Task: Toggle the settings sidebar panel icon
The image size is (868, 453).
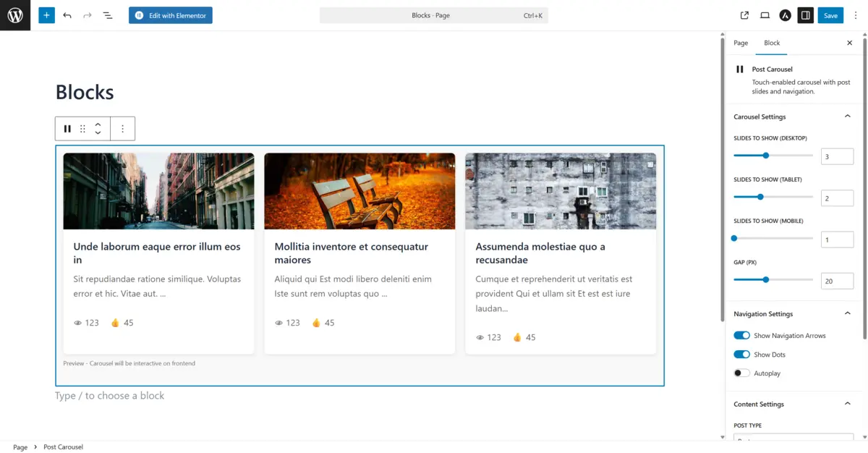Action: pos(805,15)
